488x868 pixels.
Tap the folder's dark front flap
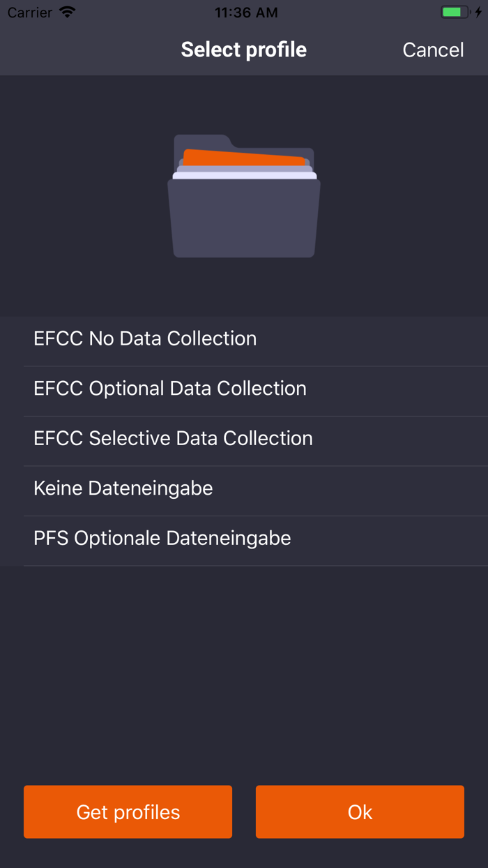[244, 220]
